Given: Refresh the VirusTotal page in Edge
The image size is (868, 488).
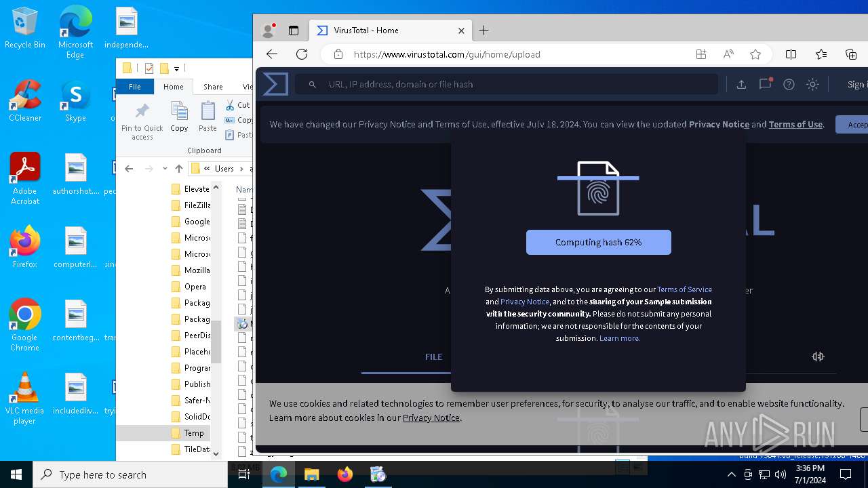Looking at the screenshot, I should [302, 54].
